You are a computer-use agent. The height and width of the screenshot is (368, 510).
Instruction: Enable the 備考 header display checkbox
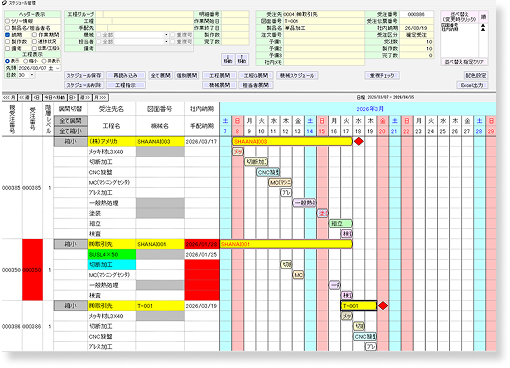click(7, 48)
